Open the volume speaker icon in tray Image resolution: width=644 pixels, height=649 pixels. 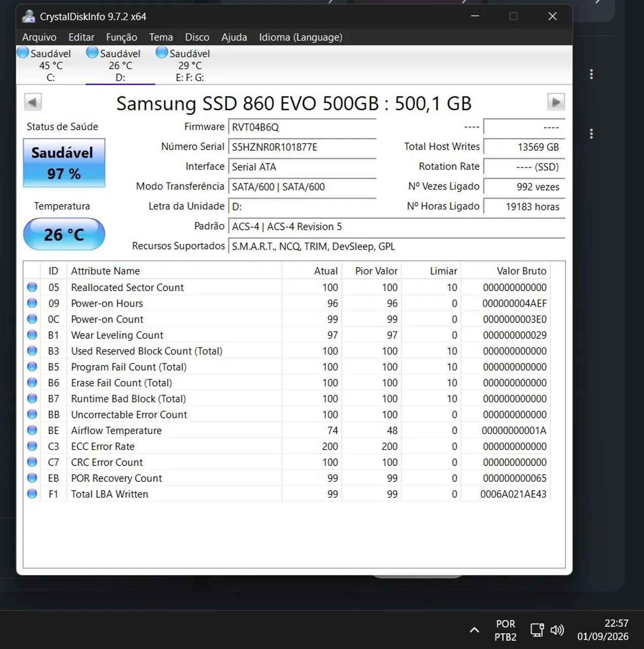pyautogui.click(x=557, y=630)
